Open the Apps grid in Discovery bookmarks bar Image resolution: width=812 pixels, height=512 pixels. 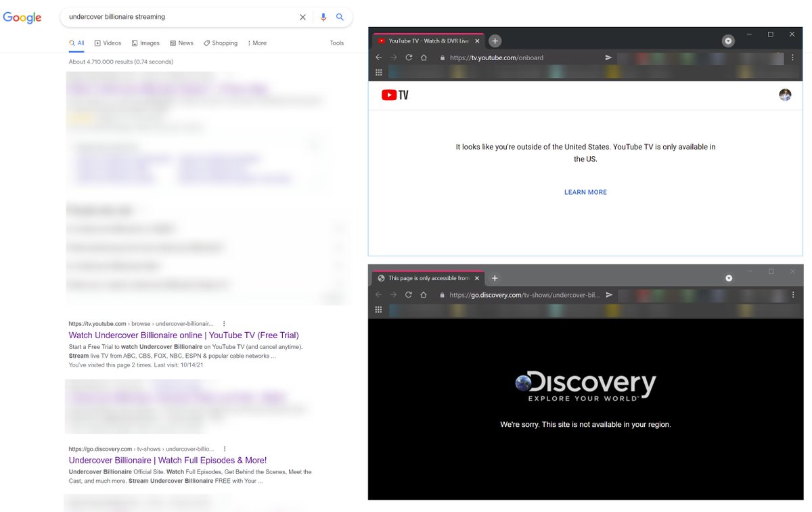point(379,310)
